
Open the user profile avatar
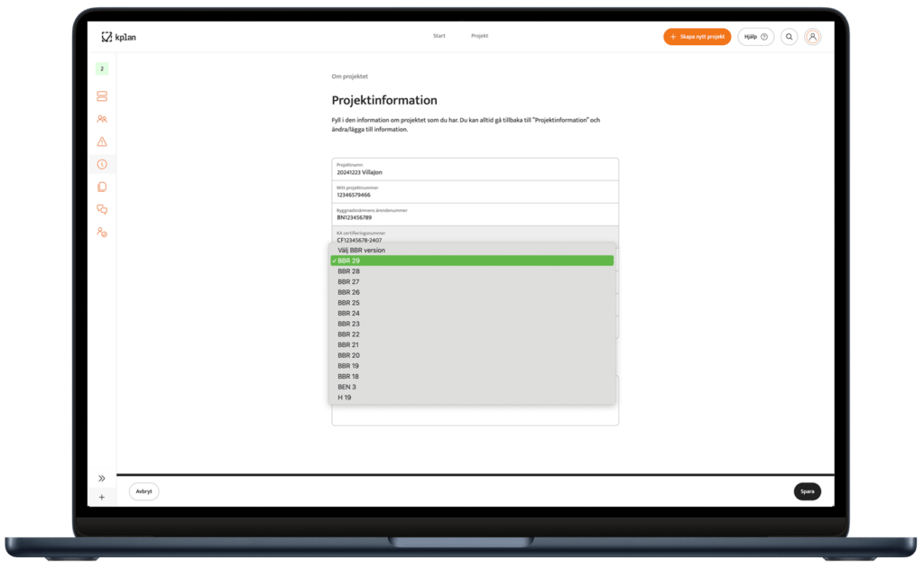pos(813,37)
